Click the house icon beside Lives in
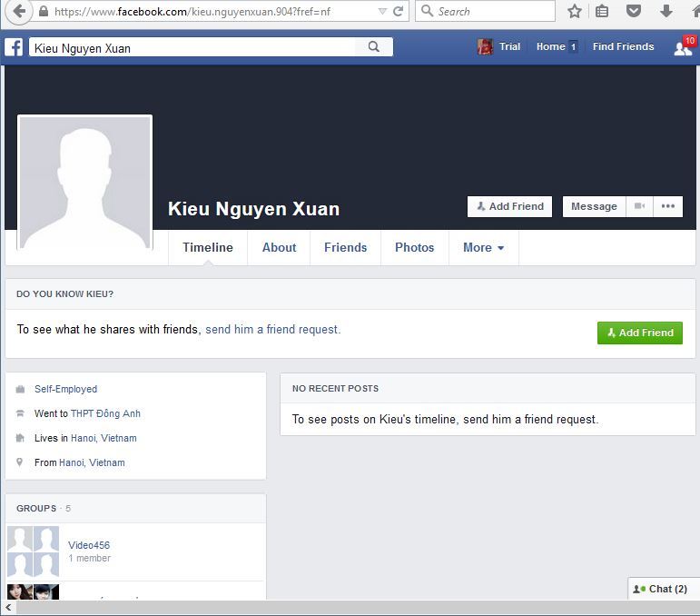The height and width of the screenshot is (616, 700). [20, 438]
